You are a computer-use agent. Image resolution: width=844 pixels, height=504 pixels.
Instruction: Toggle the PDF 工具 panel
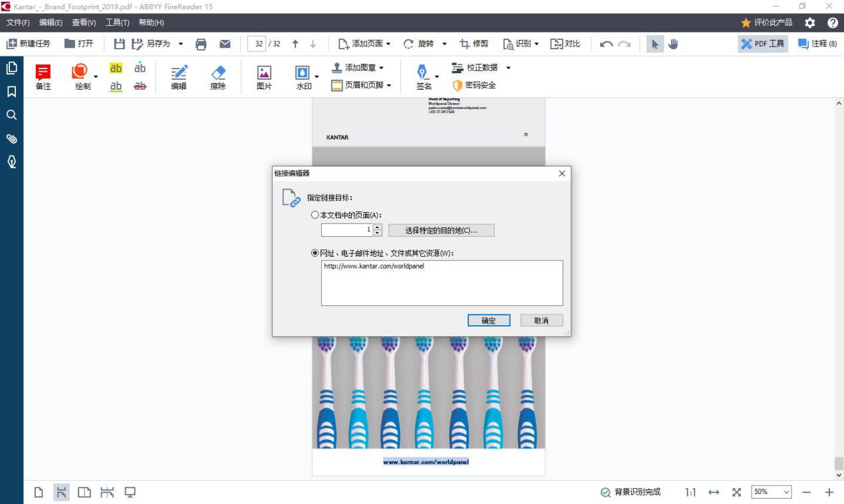click(763, 44)
